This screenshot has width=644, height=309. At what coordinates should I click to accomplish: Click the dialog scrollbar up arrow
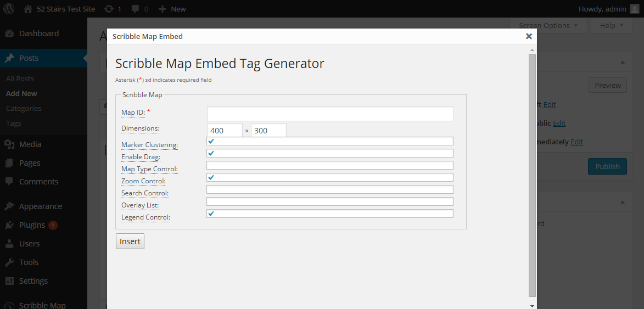[533, 49]
